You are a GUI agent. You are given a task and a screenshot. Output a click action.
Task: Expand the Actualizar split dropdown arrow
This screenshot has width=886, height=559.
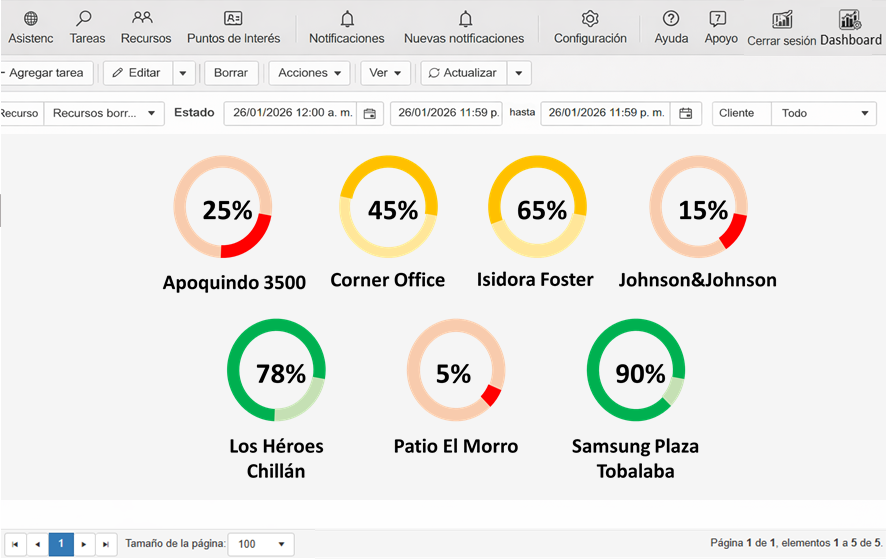tap(519, 73)
